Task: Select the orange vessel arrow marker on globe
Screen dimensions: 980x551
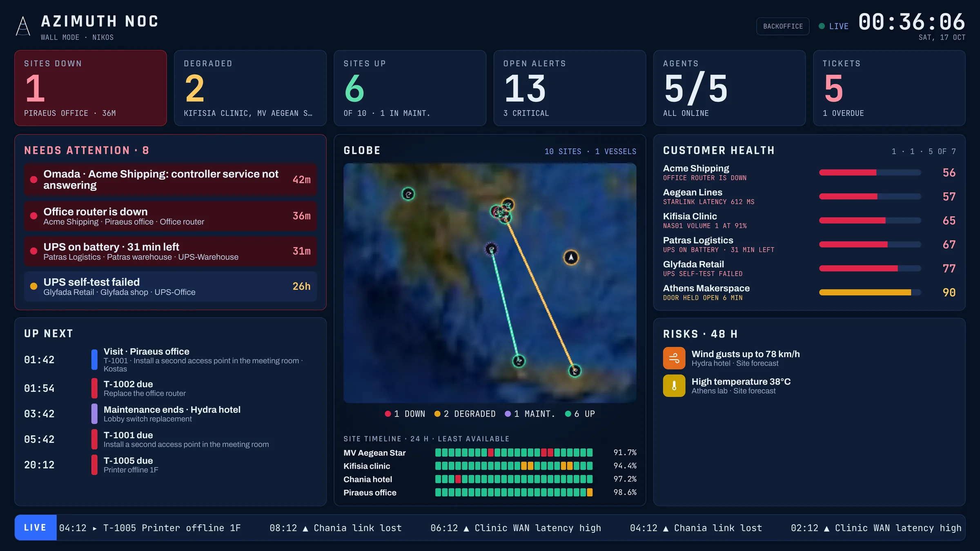Action: pyautogui.click(x=571, y=257)
